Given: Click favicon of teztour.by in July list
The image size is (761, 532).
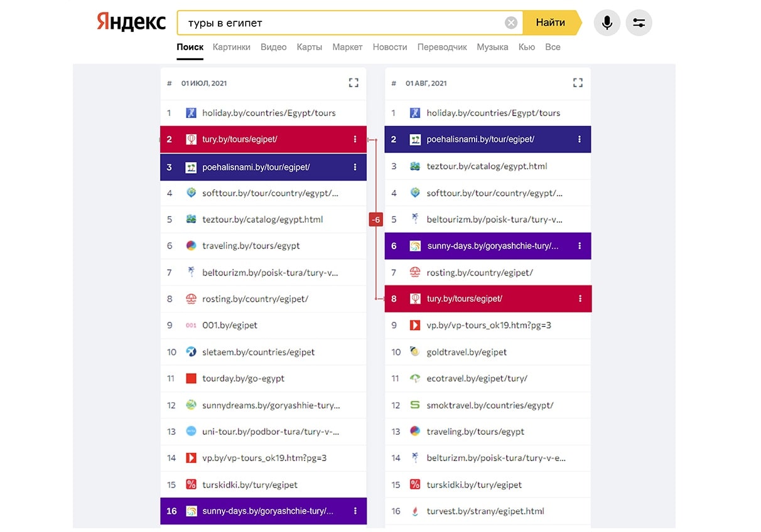Looking at the screenshot, I should (191, 219).
